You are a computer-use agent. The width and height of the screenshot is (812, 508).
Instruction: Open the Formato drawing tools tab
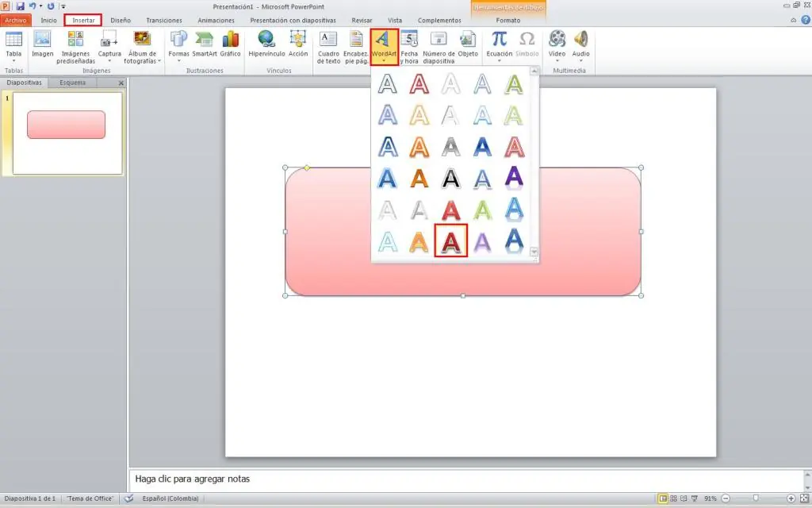click(x=507, y=20)
